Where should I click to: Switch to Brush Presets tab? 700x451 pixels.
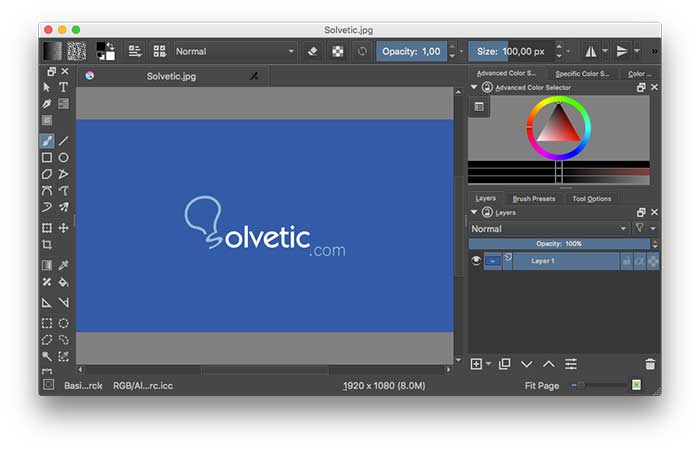(534, 199)
